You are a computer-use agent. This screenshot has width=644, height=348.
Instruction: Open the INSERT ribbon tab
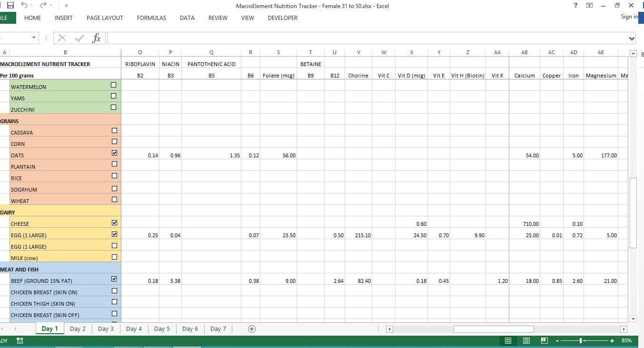tap(64, 18)
